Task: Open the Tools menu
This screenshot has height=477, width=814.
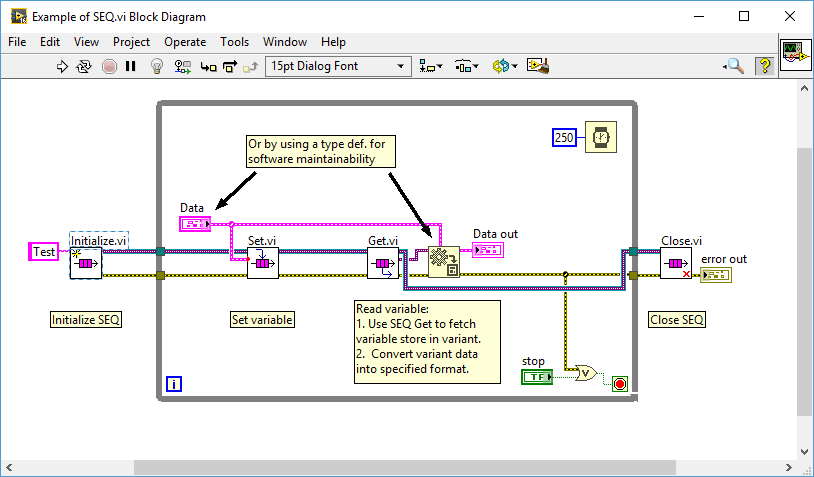Action: click(x=234, y=42)
